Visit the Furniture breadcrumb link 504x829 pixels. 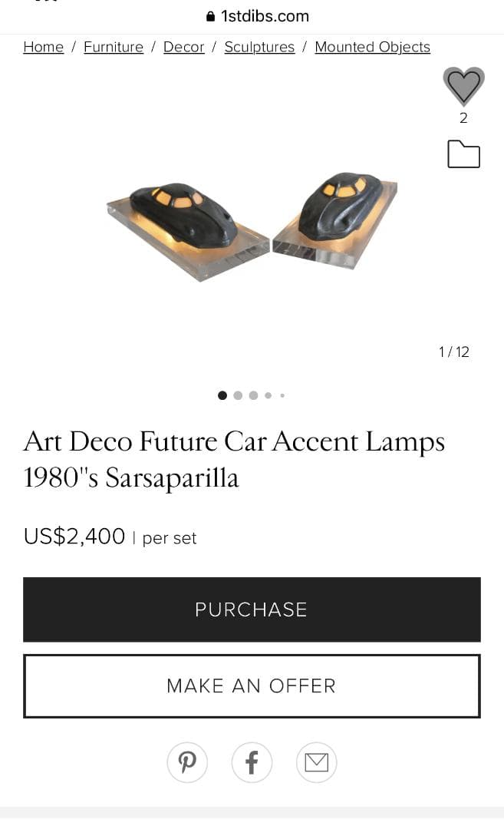pyautogui.click(x=113, y=47)
